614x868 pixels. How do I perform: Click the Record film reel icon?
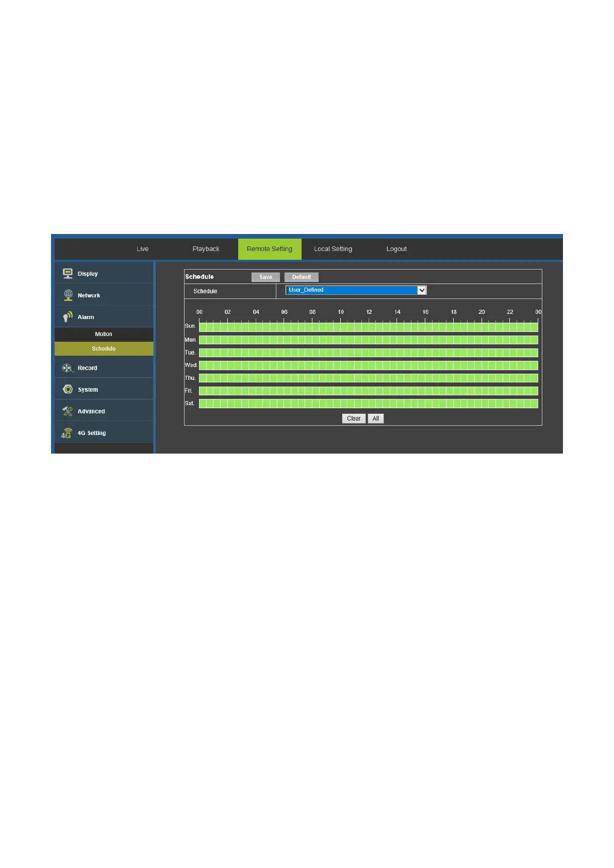click(68, 368)
